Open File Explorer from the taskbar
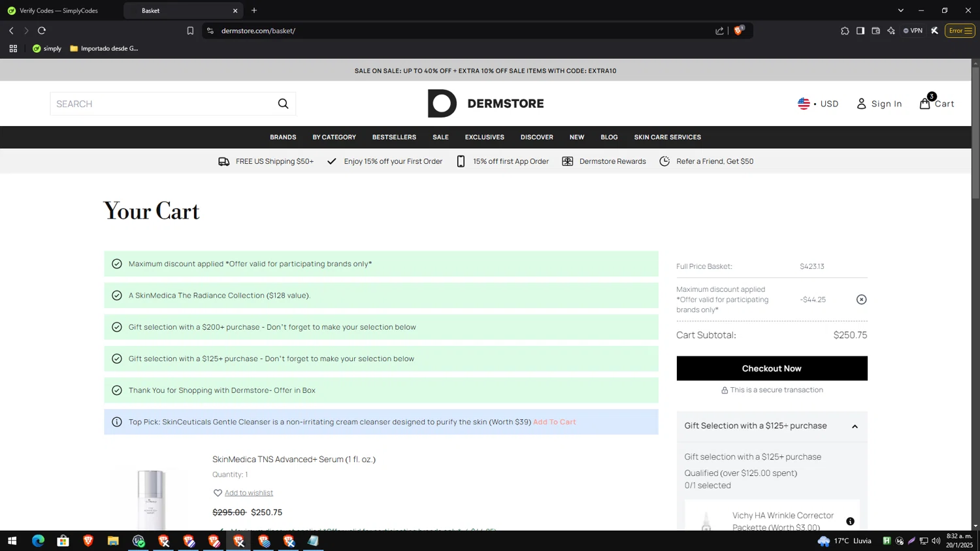The image size is (980, 551). (113, 541)
